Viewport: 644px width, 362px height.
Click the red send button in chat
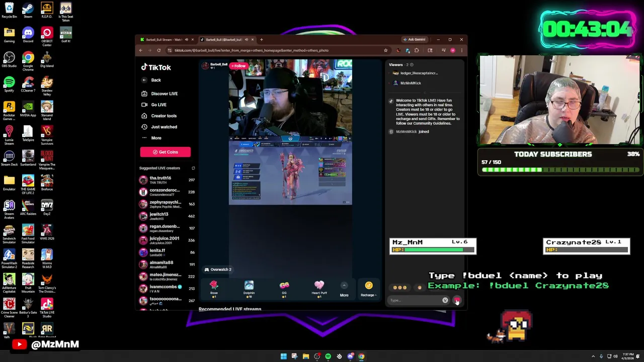[456, 300]
